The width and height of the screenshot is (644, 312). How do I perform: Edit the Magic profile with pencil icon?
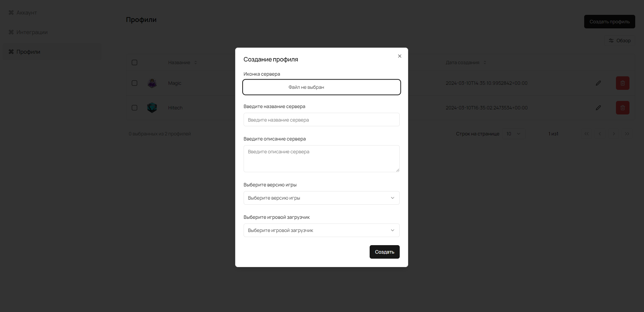click(x=598, y=83)
